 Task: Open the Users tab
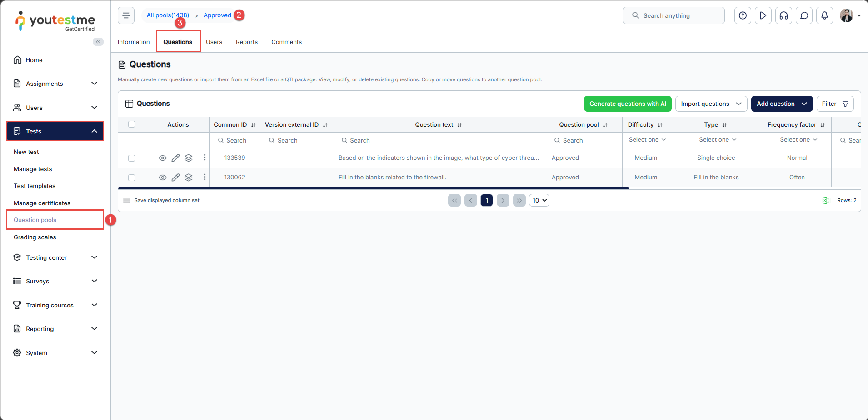[x=214, y=42]
